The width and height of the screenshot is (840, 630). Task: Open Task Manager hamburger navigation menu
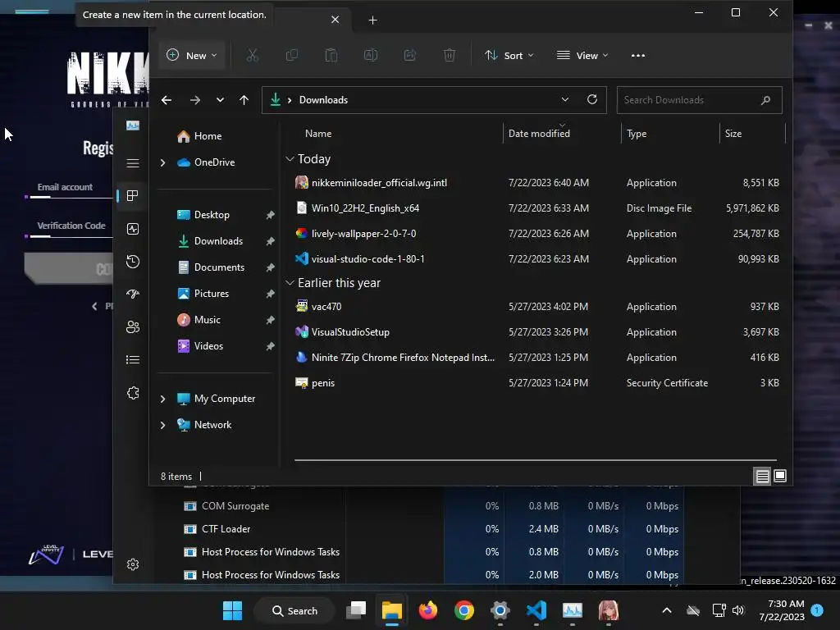pos(133,163)
